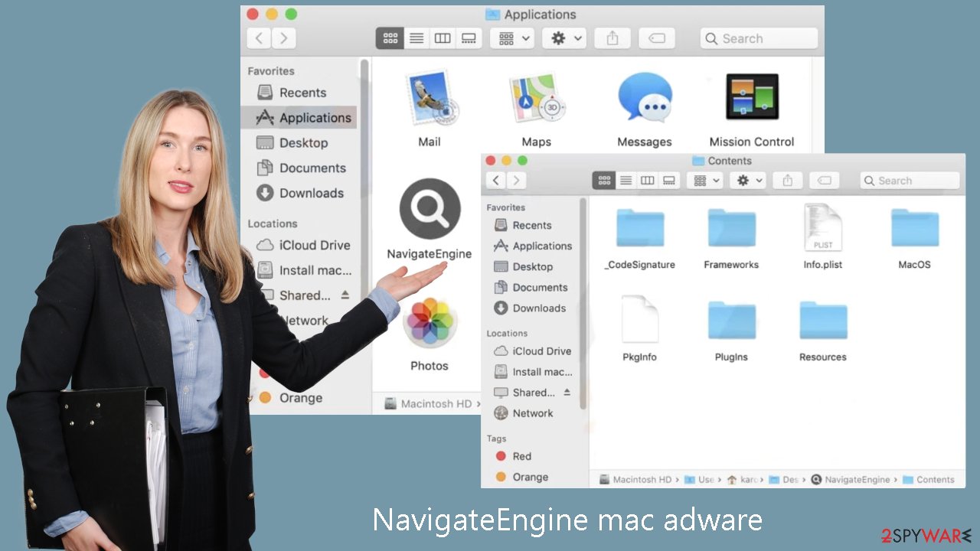Click the Search field in Applications window
The image size is (980, 551).
click(759, 38)
